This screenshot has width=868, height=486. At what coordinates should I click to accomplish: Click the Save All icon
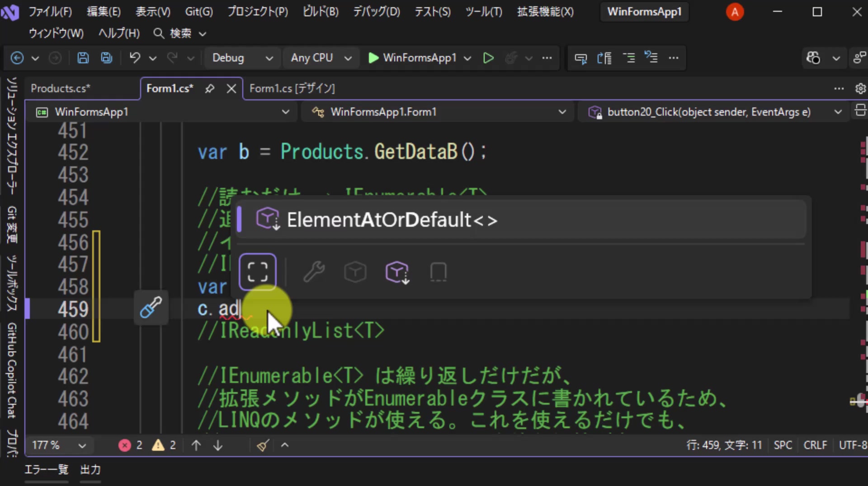tap(107, 58)
